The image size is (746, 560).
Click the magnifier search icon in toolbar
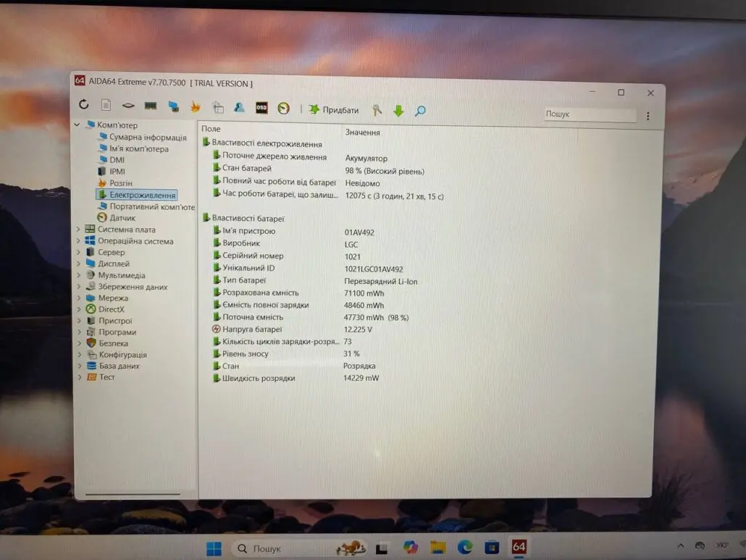[420, 111]
